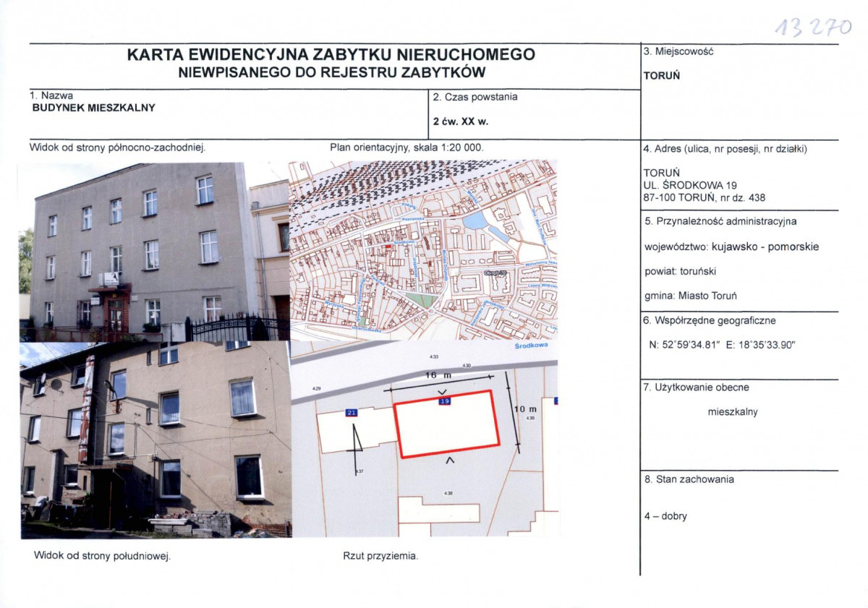Click the 'mieszkalny' current use value
Viewport: 868px width, 608px height.
tap(733, 412)
